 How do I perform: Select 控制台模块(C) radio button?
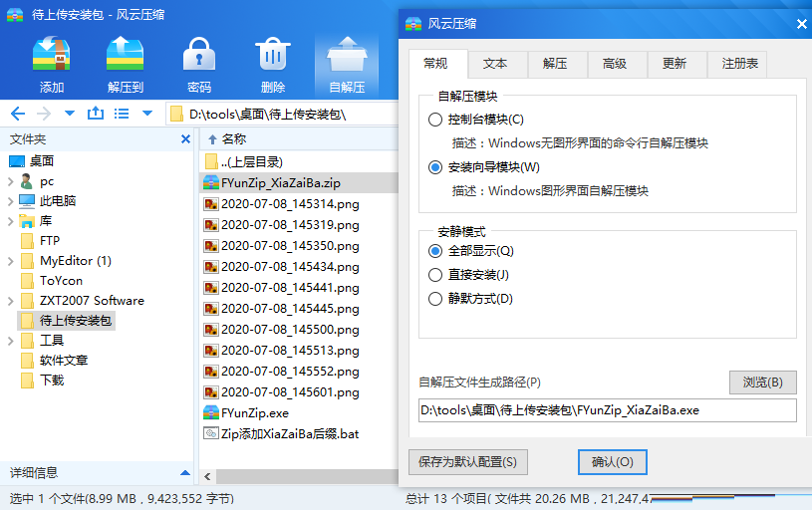435,120
